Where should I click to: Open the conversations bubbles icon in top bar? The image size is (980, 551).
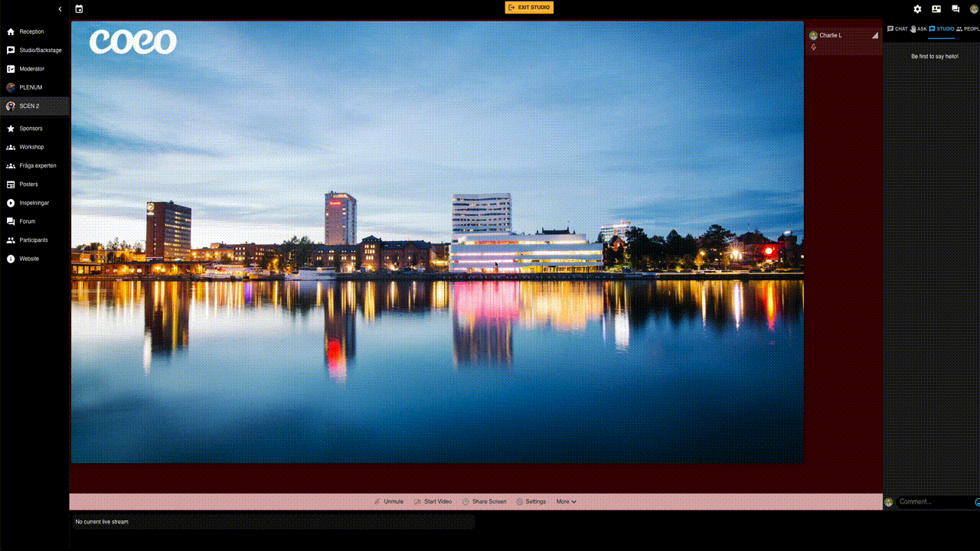955,9
